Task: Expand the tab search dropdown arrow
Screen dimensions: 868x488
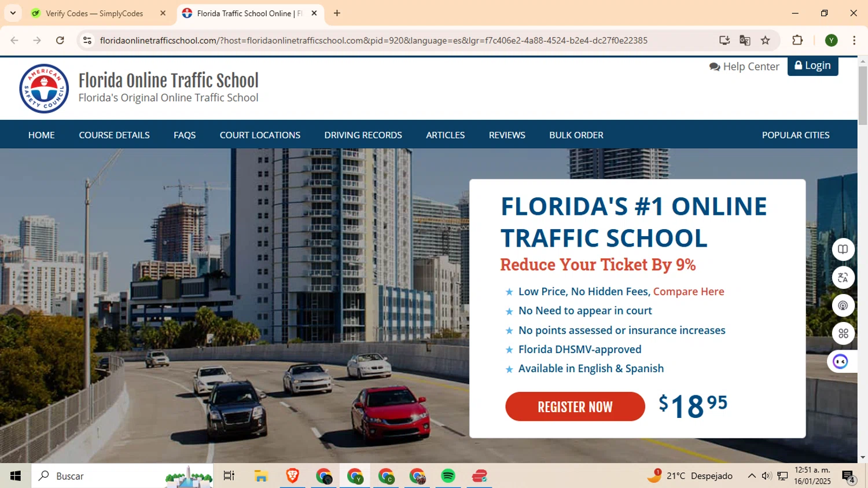Action: (x=13, y=13)
